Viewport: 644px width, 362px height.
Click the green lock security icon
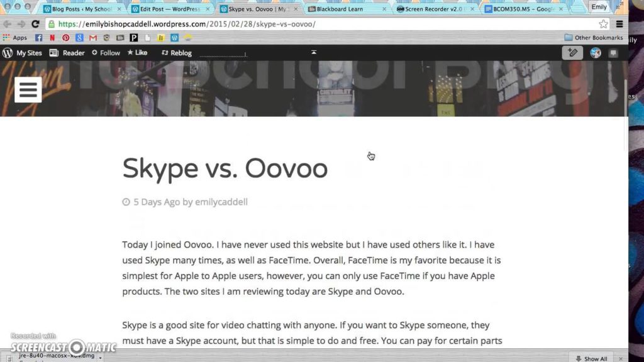52,25
